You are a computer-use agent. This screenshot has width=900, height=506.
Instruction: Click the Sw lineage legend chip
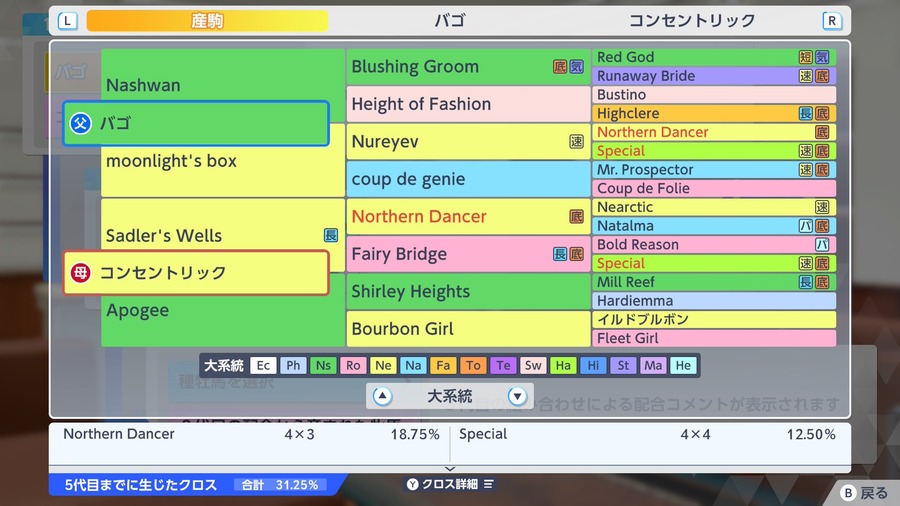(533, 365)
